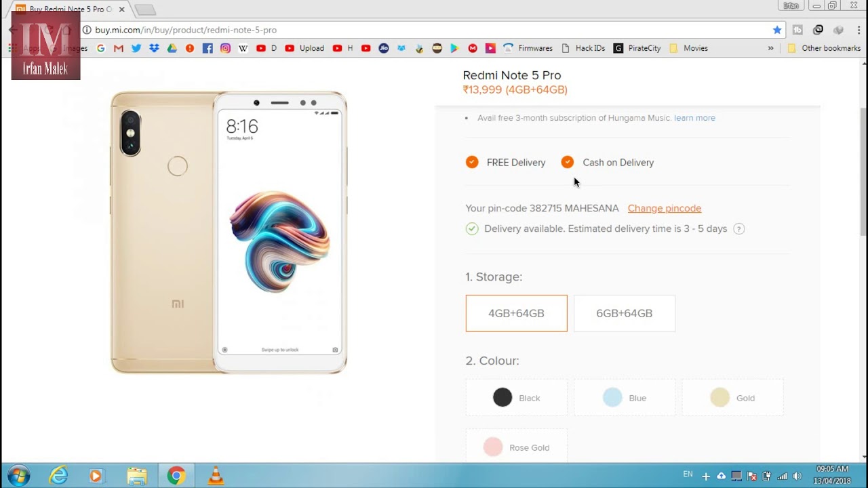
Task: Click the FREE Delivery checkmark badge
Action: (472, 162)
